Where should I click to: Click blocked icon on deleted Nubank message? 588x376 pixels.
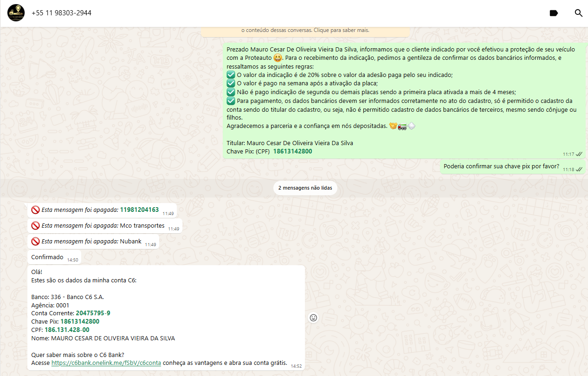[x=35, y=242]
